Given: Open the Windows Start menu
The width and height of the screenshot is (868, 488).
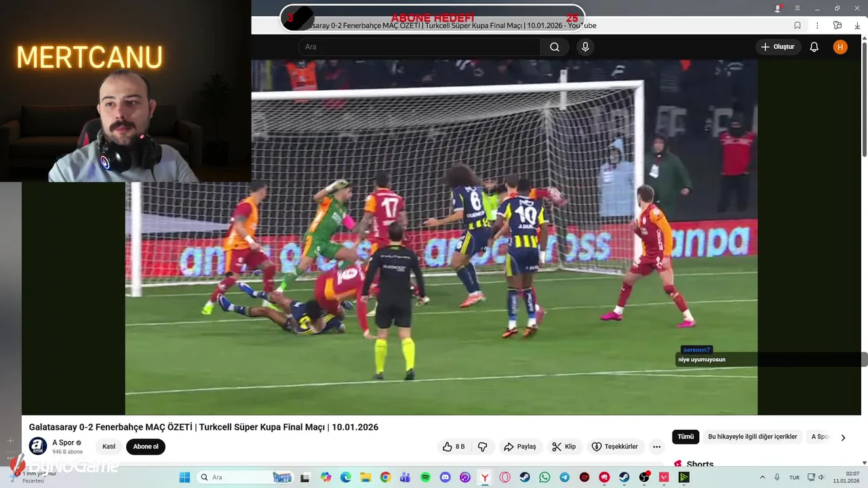Looking at the screenshot, I should click(184, 477).
